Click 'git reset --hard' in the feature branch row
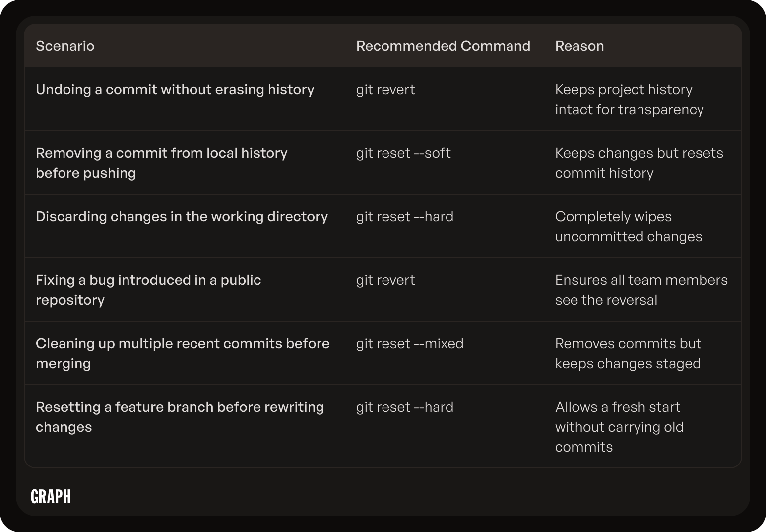This screenshot has width=766, height=532. (405, 407)
